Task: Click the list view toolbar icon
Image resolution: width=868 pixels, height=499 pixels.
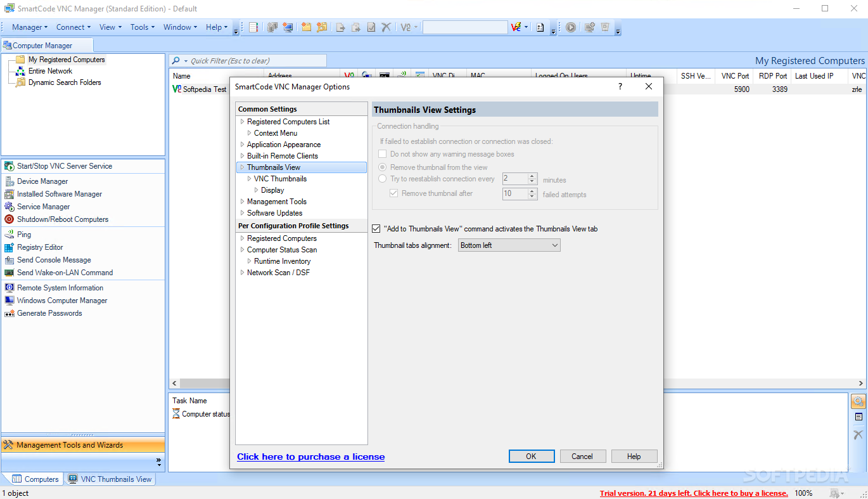Action: 253,27
